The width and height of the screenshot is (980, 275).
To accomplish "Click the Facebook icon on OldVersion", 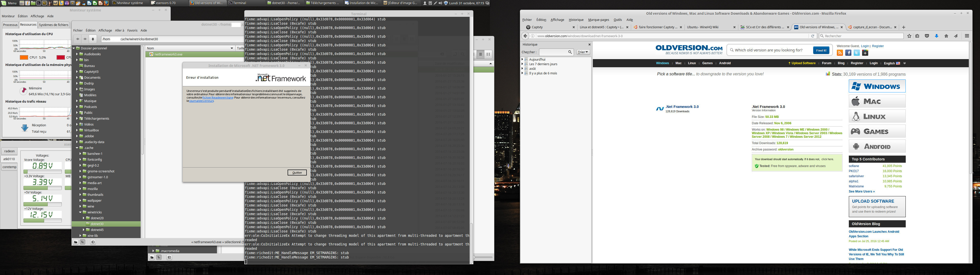I will (x=848, y=53).
